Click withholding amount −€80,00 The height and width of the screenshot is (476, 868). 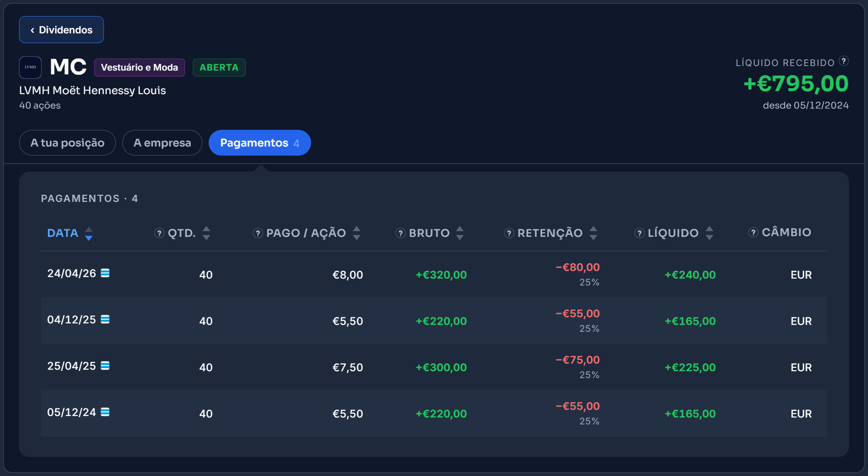click(578, 267)
